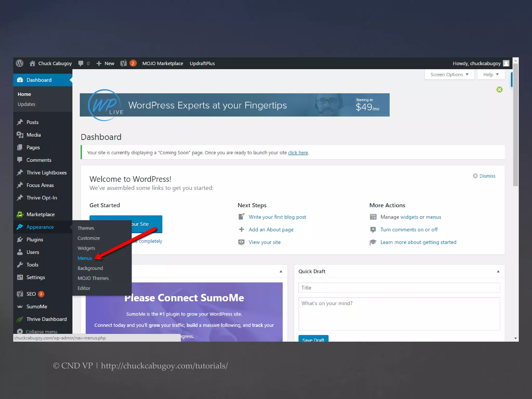
Task: Click the WP Live experts banner
Action: (235, 105)
